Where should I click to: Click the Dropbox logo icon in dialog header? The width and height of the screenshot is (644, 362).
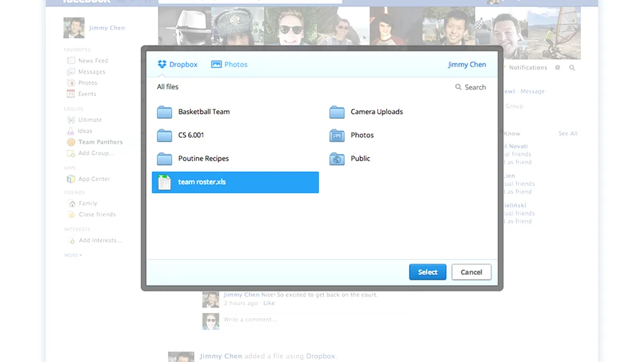click(162, 65)
